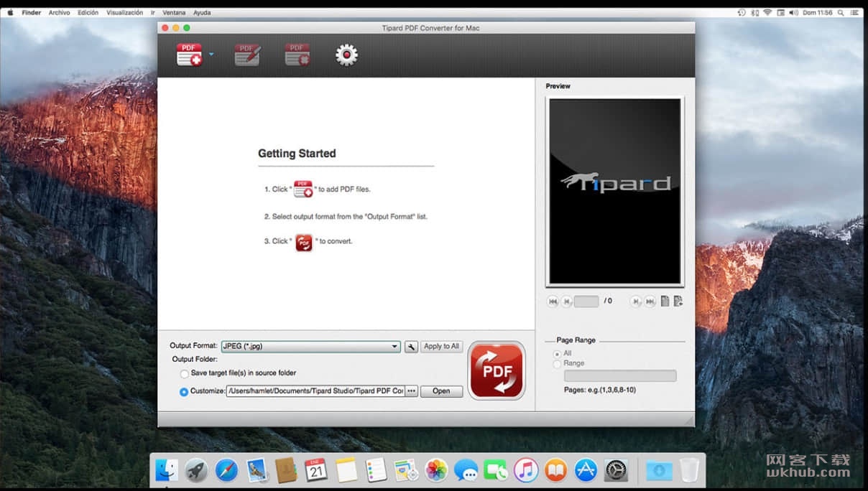The width and height of the screenshot is (868, 491).
Task: Select the All page range radio
Action: (557, 354)
